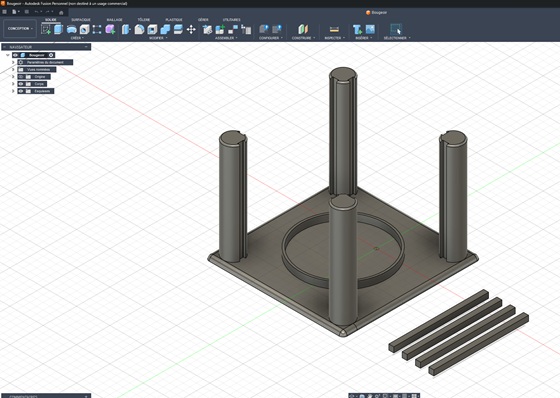560x398 pixels.
Task: Hide the Esquisses folder
Action: [x=21, y=91]
